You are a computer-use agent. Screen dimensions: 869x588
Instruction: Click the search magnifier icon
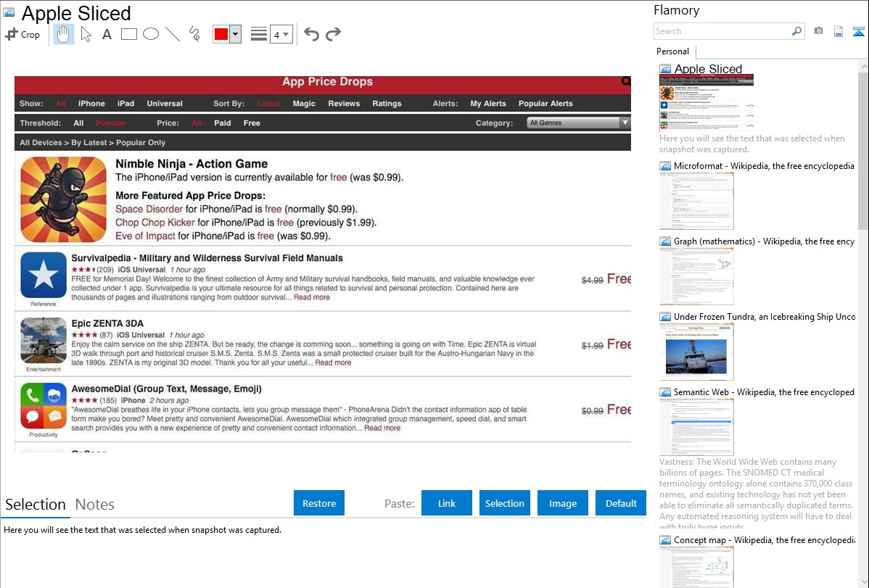797,31
